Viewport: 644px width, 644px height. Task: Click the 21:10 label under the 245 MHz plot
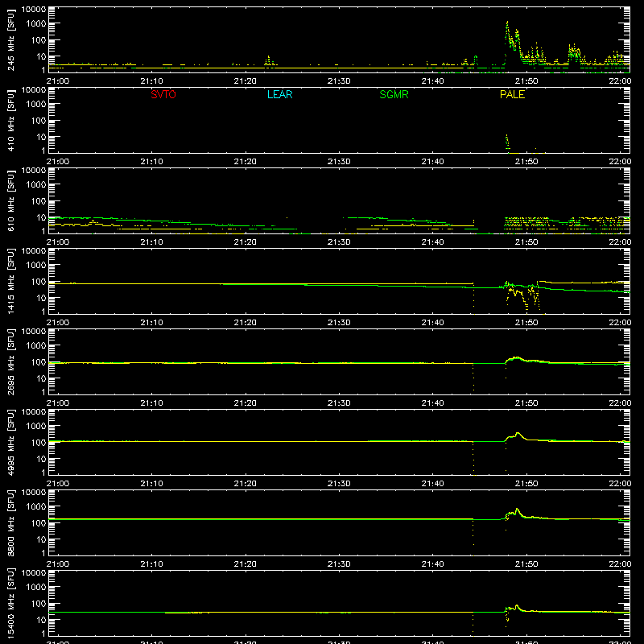(151, 81)
